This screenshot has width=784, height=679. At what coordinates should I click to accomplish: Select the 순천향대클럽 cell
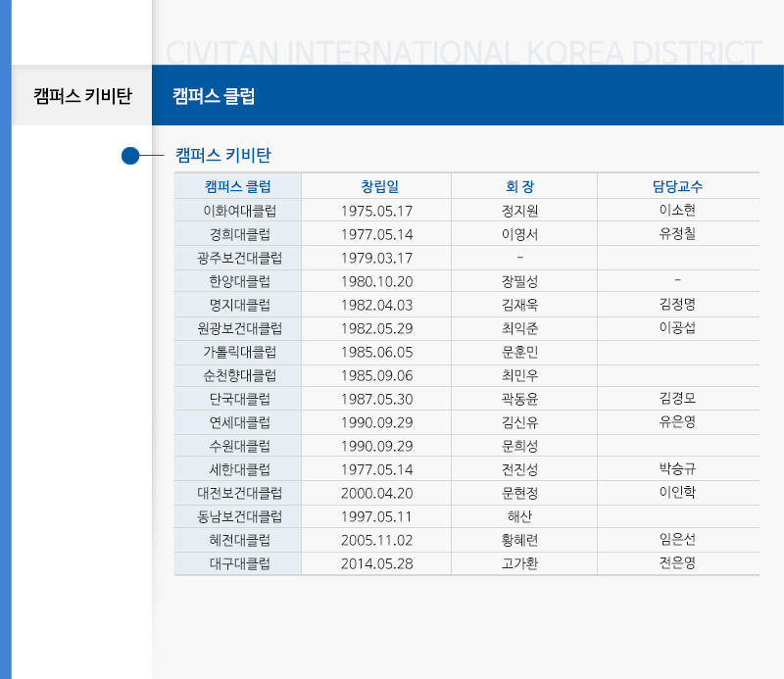(x=239, y=375)
